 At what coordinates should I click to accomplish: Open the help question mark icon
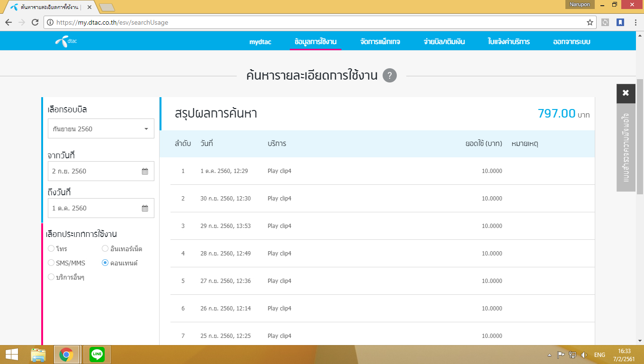coord(390,75)
